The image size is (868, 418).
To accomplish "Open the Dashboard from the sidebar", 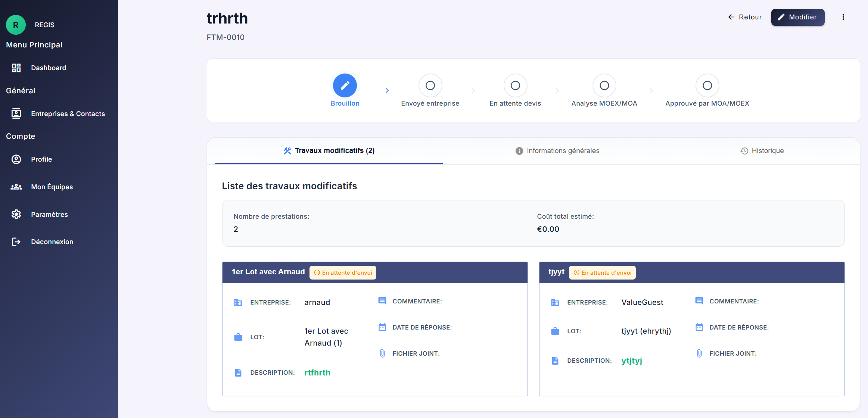I will point(16,68).
